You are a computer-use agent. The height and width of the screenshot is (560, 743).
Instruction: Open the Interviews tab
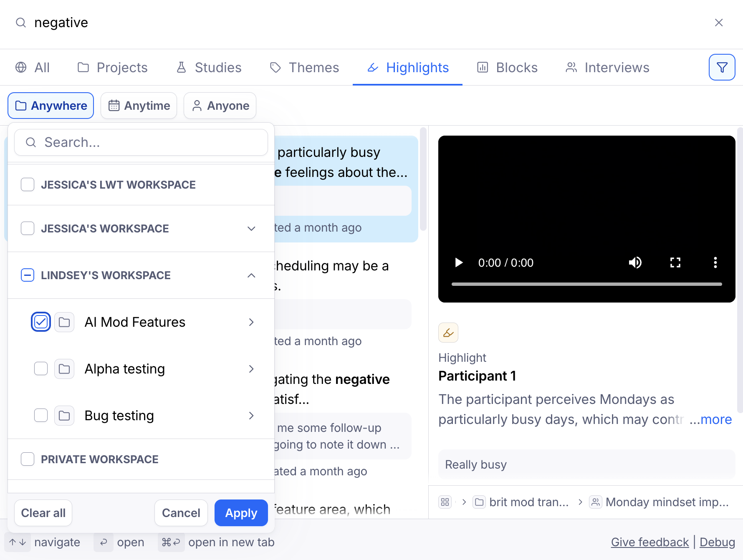(x=607, y=68)
